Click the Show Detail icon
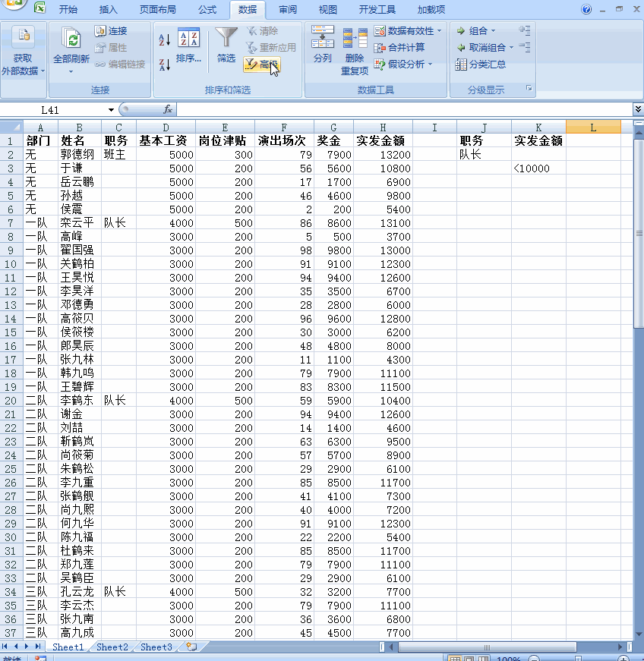Screen dimensions: 644x661 [525, 30]
